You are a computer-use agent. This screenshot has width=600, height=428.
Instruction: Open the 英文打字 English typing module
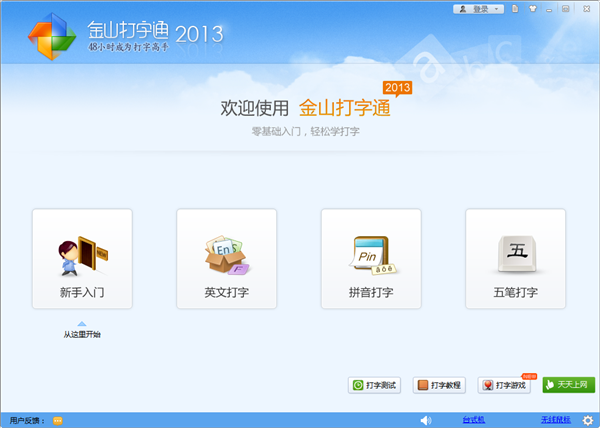(x=227, y=259)
